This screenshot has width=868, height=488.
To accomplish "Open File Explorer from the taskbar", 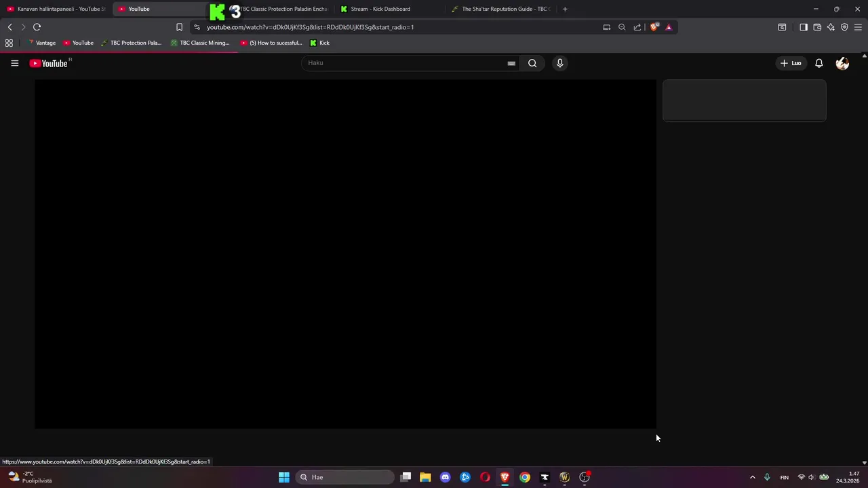I will click(425, 477).
